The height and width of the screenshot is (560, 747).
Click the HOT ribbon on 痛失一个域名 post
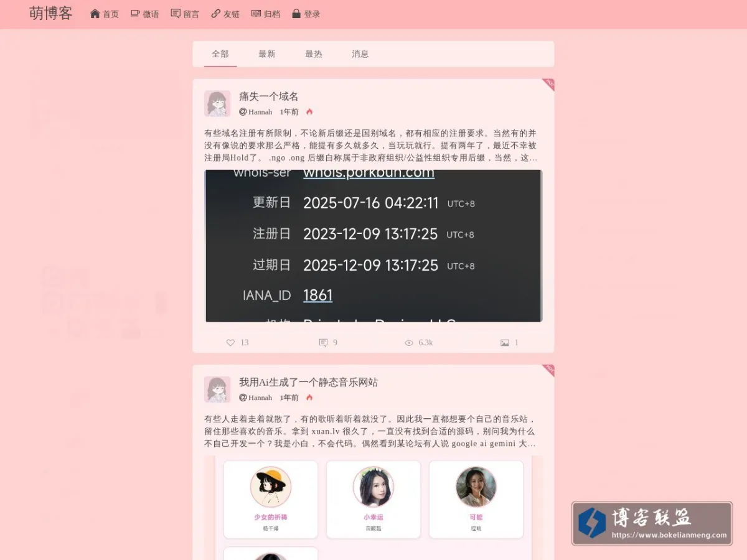548,85
